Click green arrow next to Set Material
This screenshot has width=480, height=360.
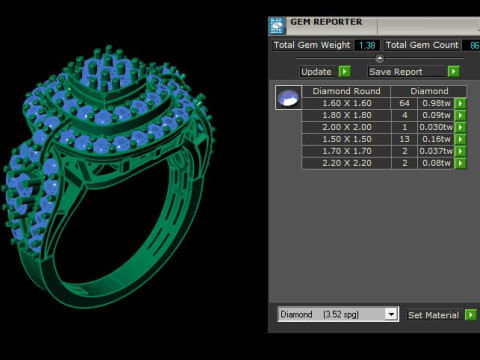471,315
